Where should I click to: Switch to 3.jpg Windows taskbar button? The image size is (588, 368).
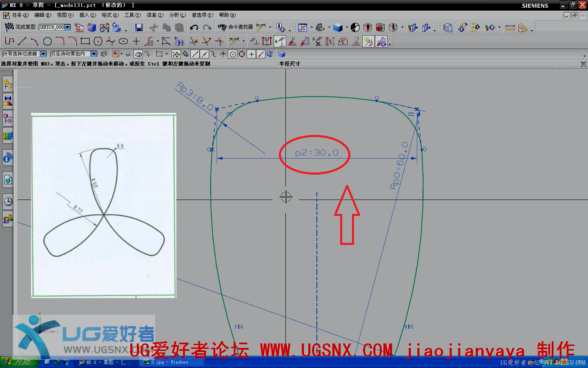coord(171,362)
